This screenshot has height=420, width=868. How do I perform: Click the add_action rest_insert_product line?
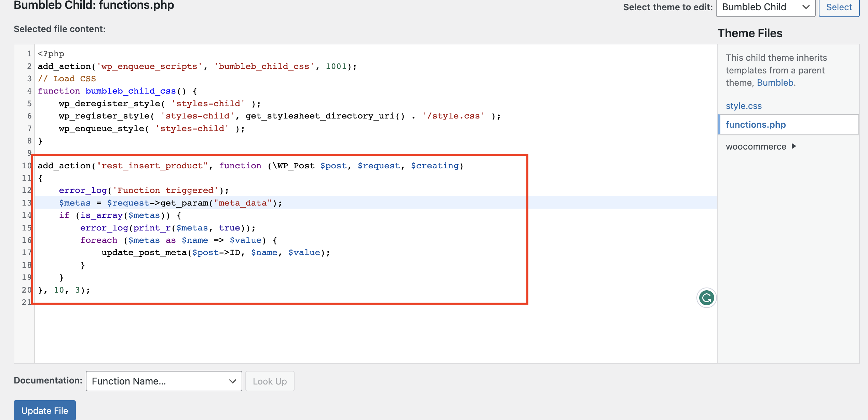click(x=249, y=166)
